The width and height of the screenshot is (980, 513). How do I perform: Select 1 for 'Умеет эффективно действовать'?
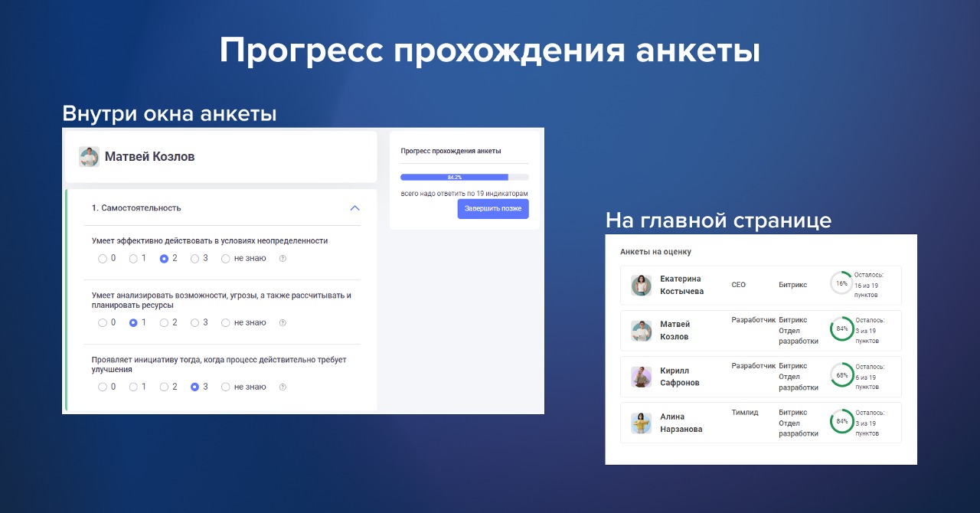click(x=133, y=259)
